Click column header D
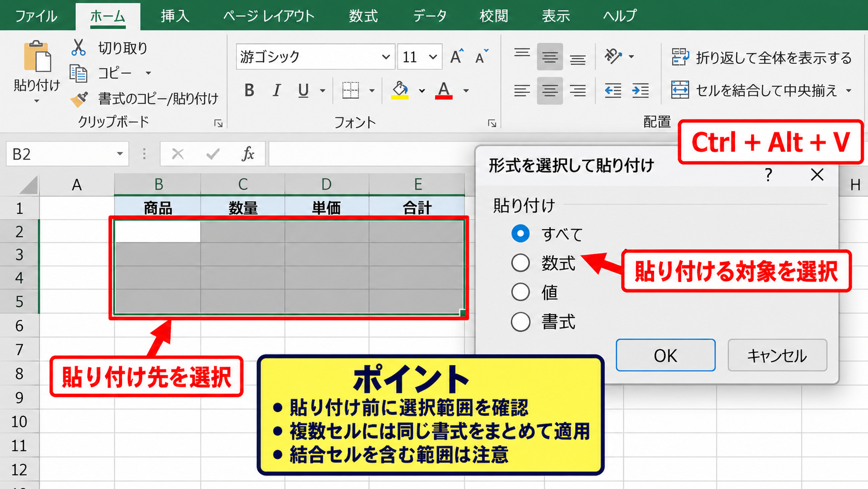The image size is (868, 489). [327, 184]
